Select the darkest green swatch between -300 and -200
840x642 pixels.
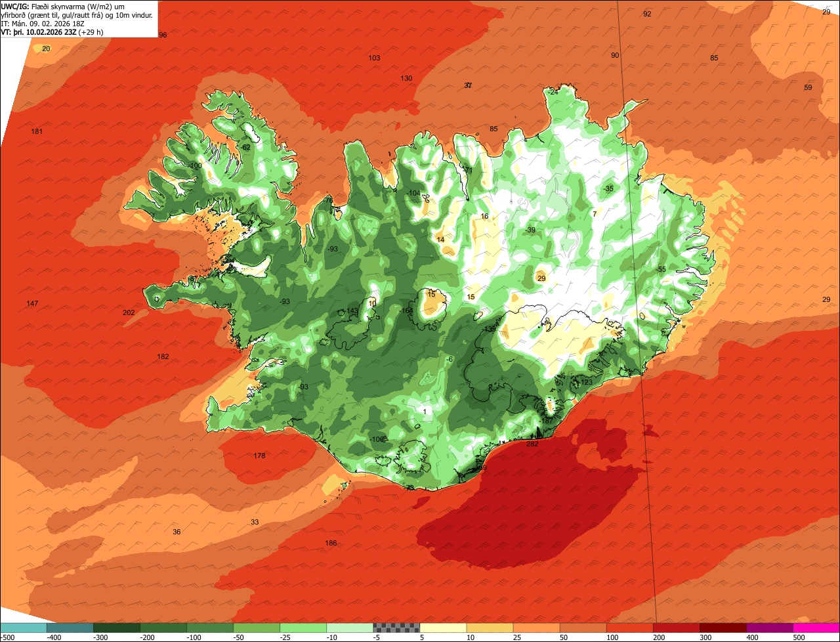click(x=116, y=628)
